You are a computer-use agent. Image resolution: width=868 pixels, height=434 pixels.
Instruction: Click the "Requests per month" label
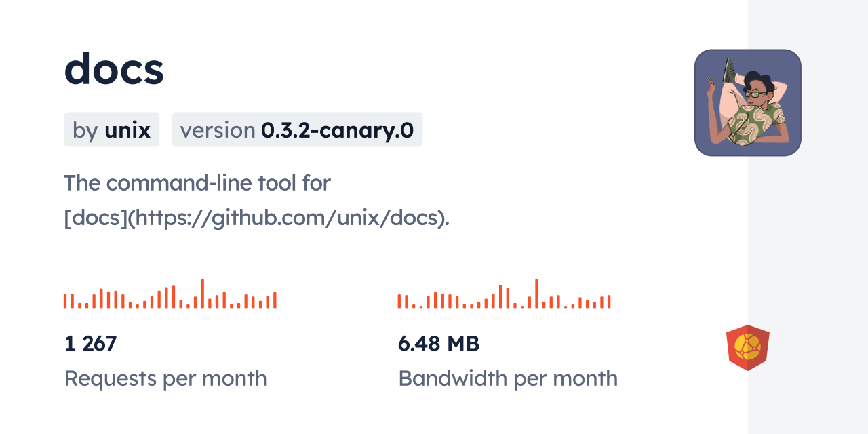165,378
